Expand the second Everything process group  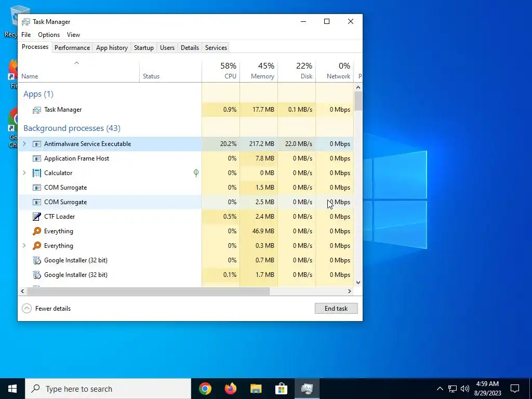[24, 246]
